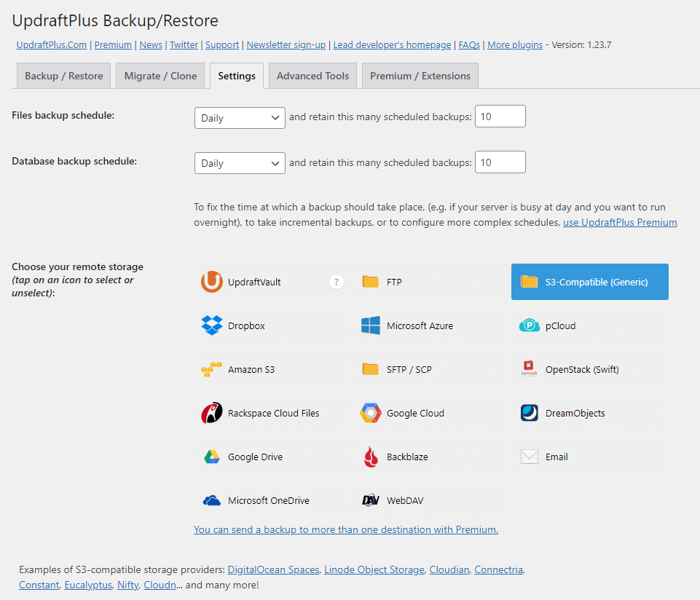This screenshot has width=700, height=600.
Task: Choose the Rackspace Cloud Files icon
Action: (212, 413)
